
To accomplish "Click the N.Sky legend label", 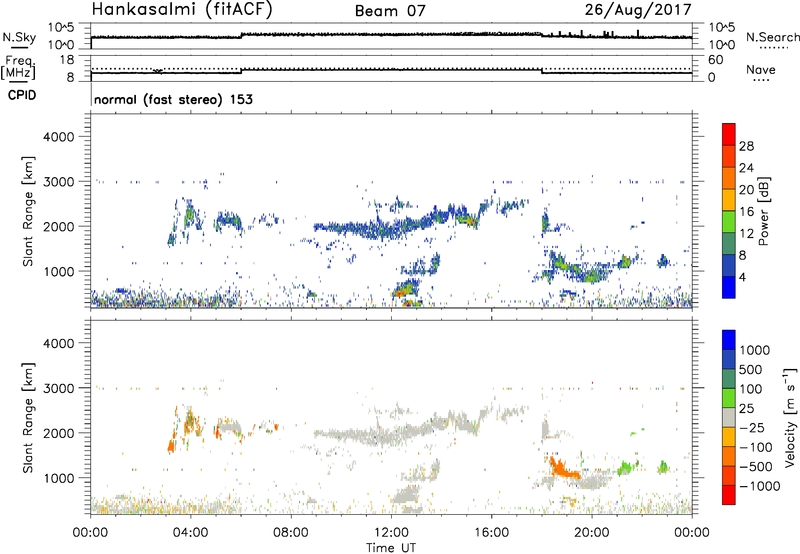I will coord(19,37).
